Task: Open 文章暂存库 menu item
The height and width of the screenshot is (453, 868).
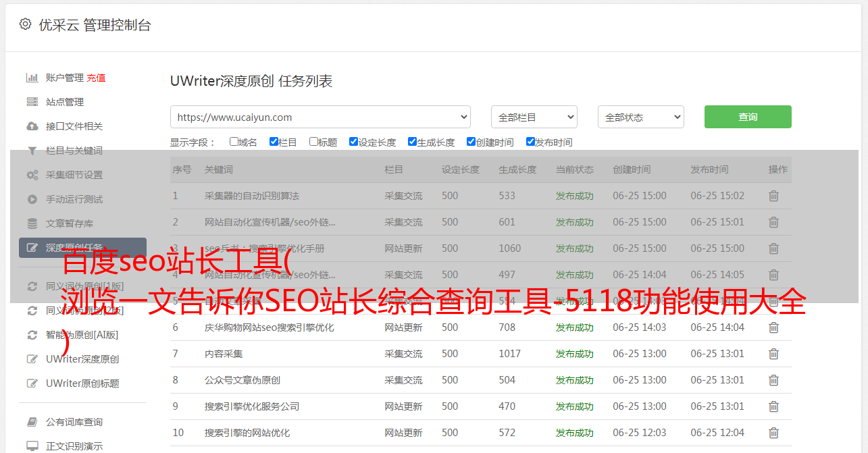Action: [70, 223]
